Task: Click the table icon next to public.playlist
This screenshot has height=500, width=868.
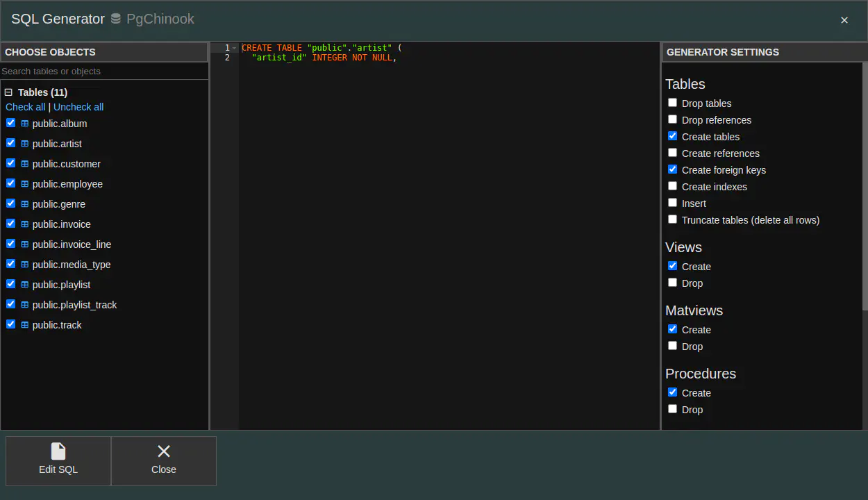Action: click(25, 285)
